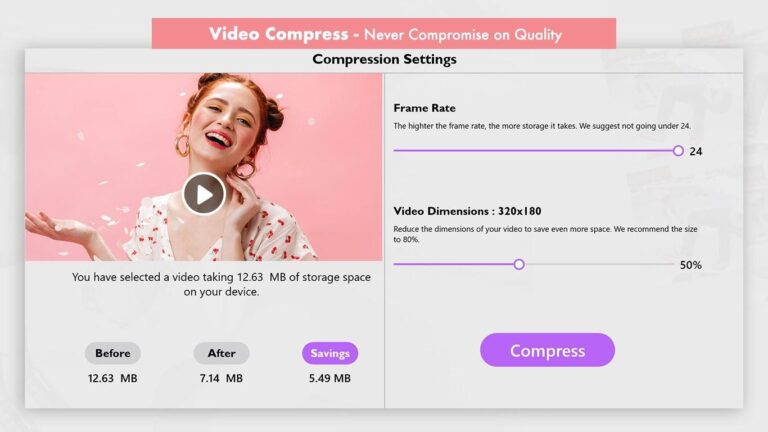Viewport: 768px width, 432px height.
Task: Select the After size pill
Action: click(x=221, y=353)
